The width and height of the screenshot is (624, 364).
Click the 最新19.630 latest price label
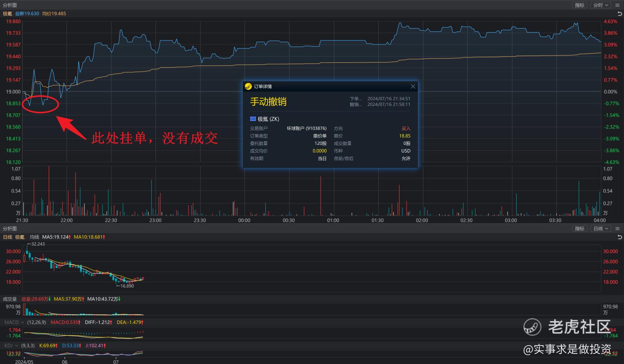click(27, 13)
